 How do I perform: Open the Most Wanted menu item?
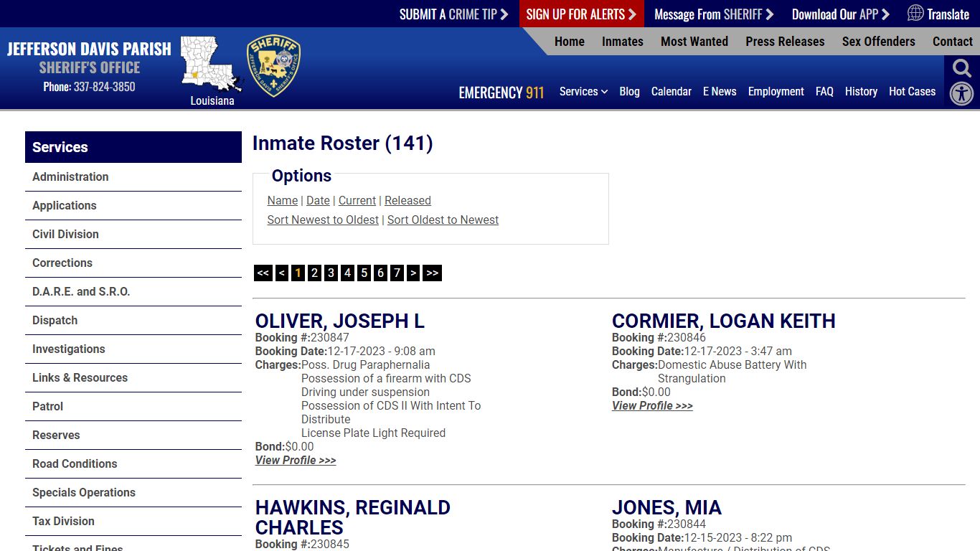(x=694, y=41)
